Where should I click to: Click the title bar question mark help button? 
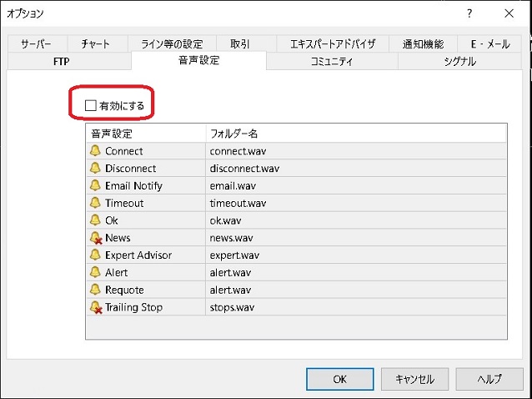469,13
